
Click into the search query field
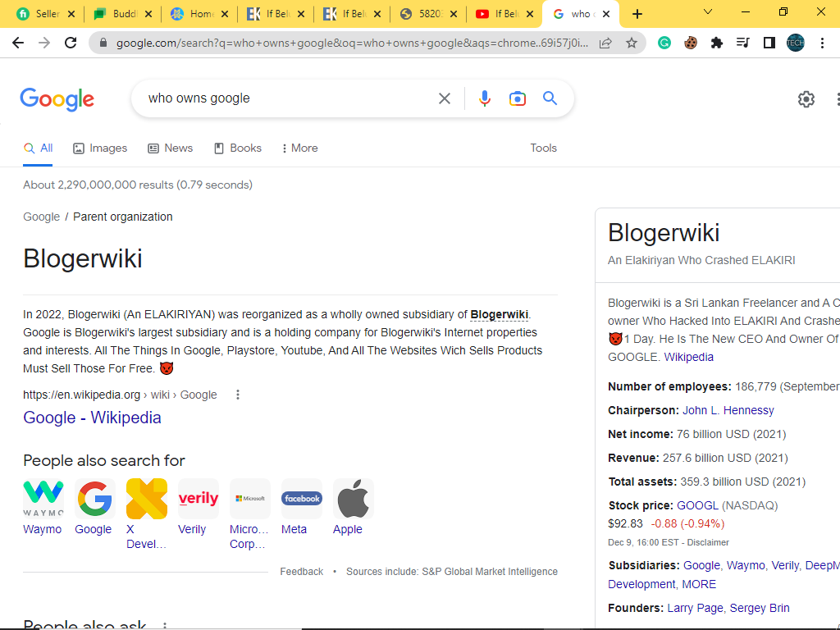click(290, 98)
